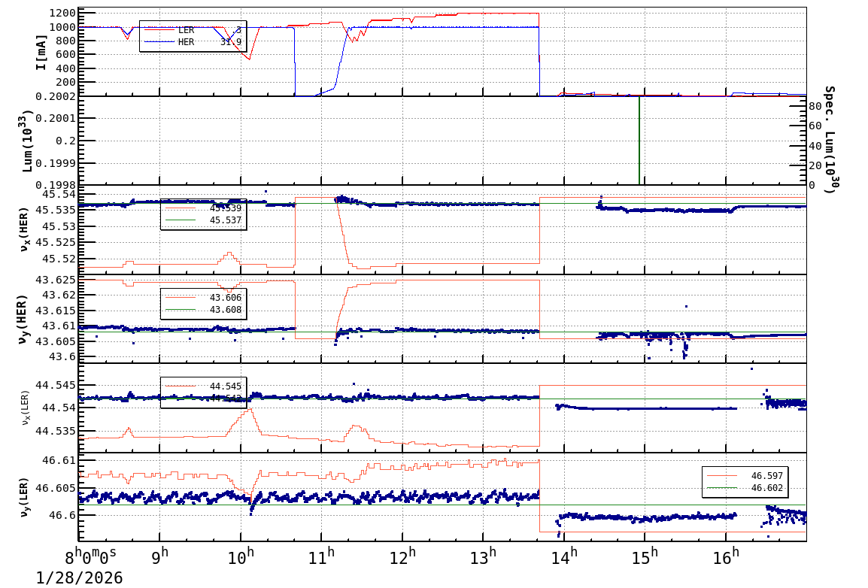Click the 9h time axis label

click(x=159, y=556)
